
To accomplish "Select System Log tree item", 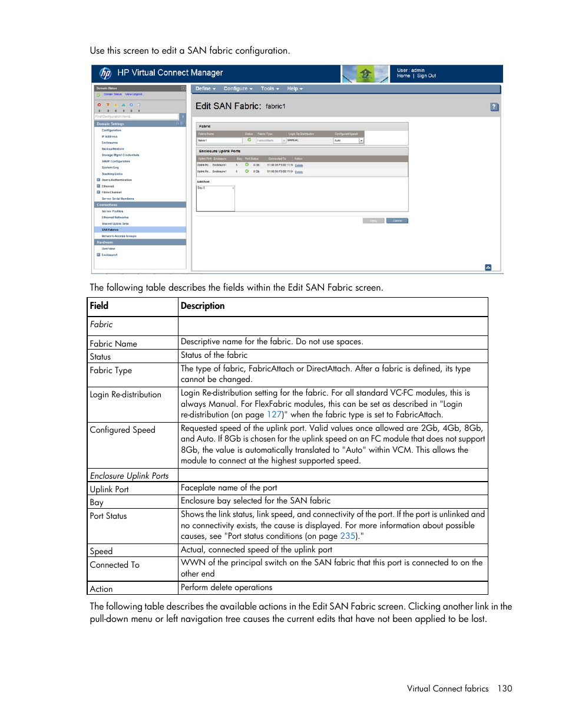I will point(110,167).
